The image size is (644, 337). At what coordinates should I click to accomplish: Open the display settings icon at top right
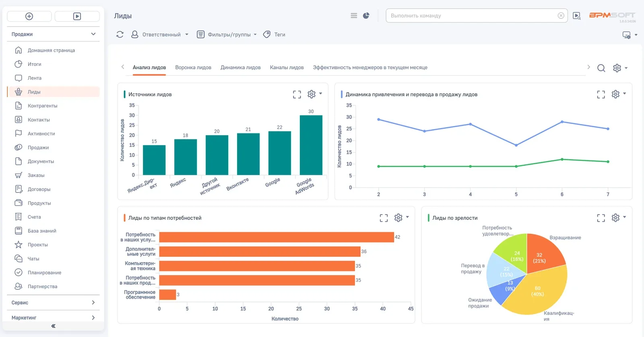coord(627,35)
